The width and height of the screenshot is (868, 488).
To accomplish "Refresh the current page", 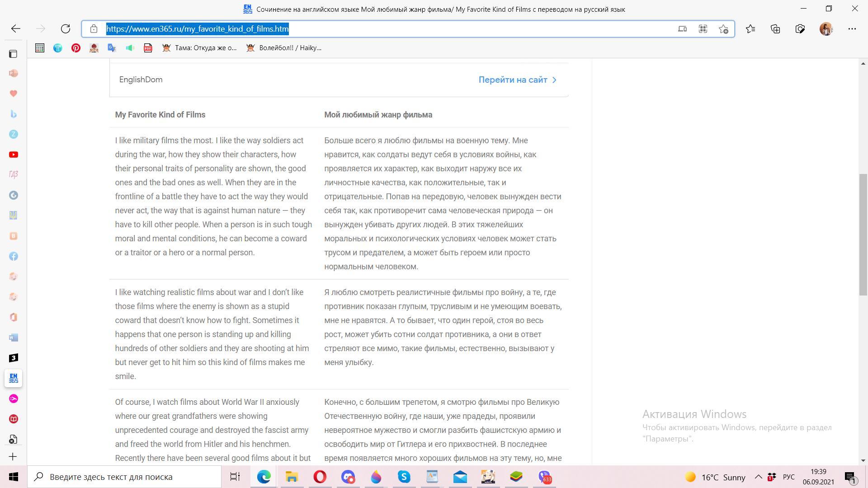I will coord(66,29).
